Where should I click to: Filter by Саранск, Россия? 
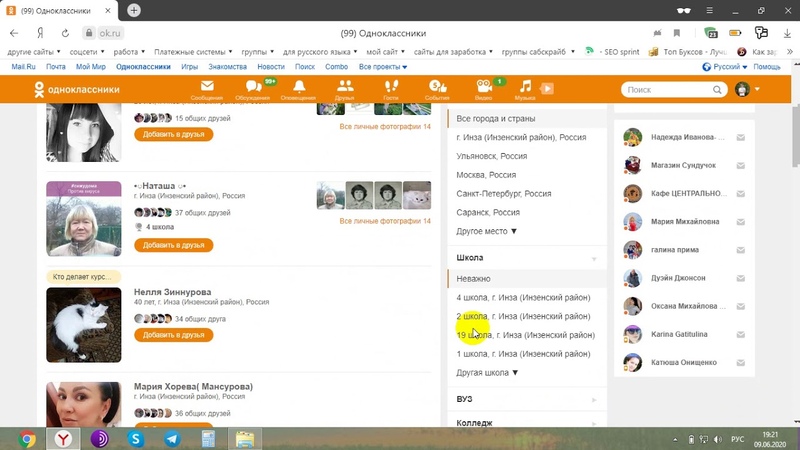coord(487,213)
